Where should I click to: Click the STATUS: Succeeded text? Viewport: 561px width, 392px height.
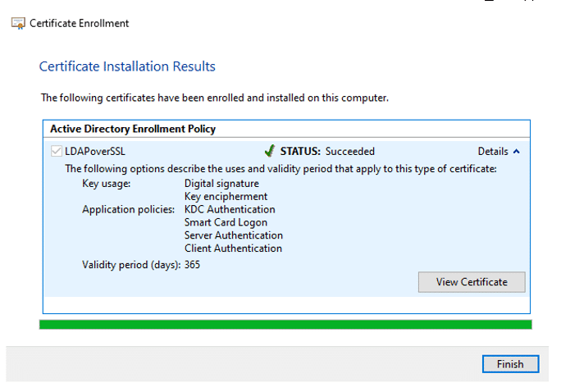327,151
